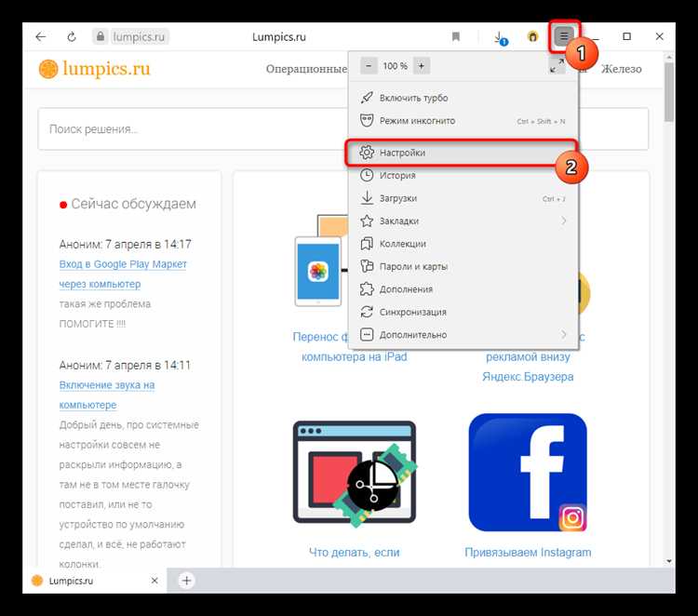Click the star icon beside Закладки
698x616 pixels.
367,221
